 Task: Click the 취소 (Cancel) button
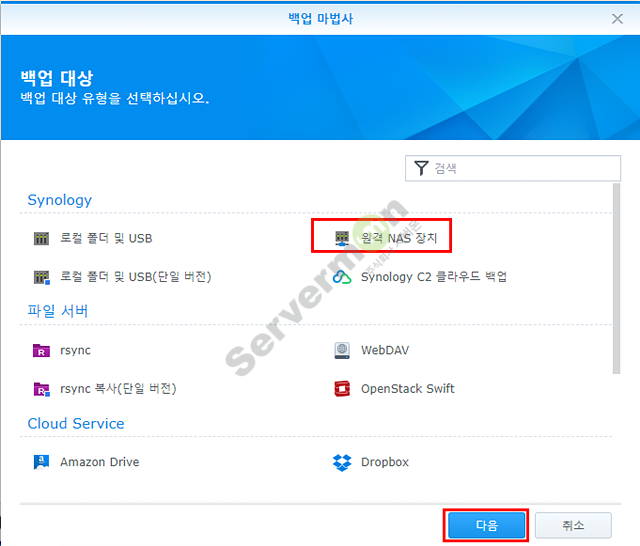click(x=573, y=525)
